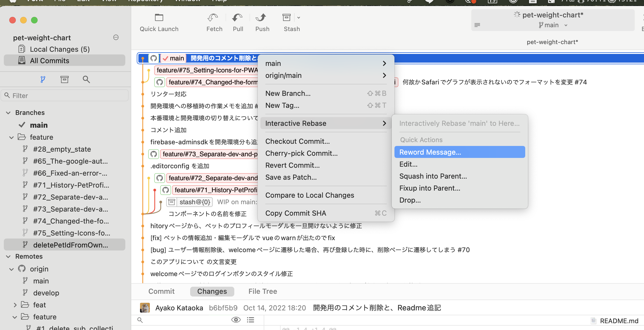Select Reword Message from the rebase menu
This screenshot has height=330, width=644.
pyautogui.click(x=430, y=152)
